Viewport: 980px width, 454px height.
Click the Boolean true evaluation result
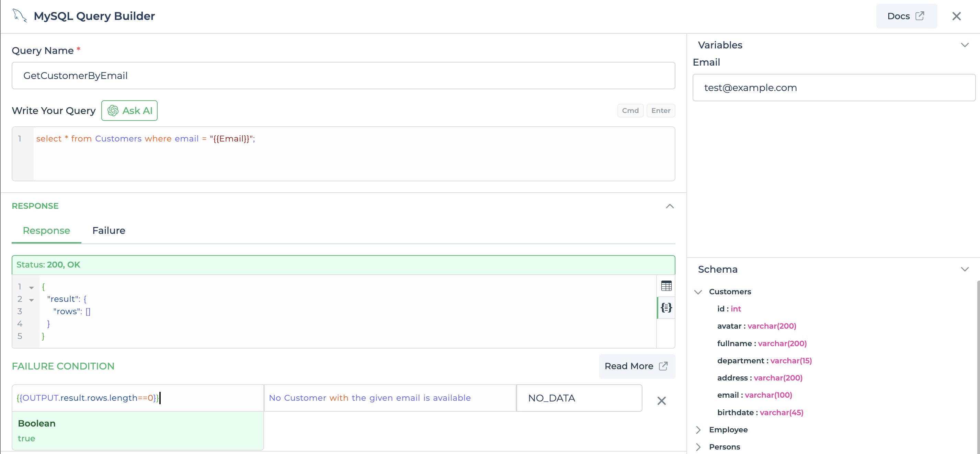pos(138,431)
